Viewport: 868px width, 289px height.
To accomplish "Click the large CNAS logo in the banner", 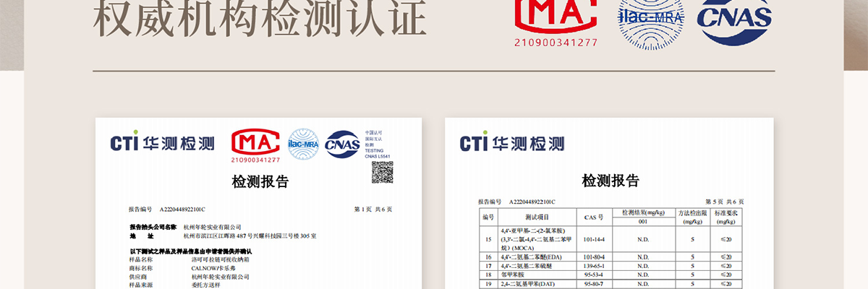I will tap(733, 22).
